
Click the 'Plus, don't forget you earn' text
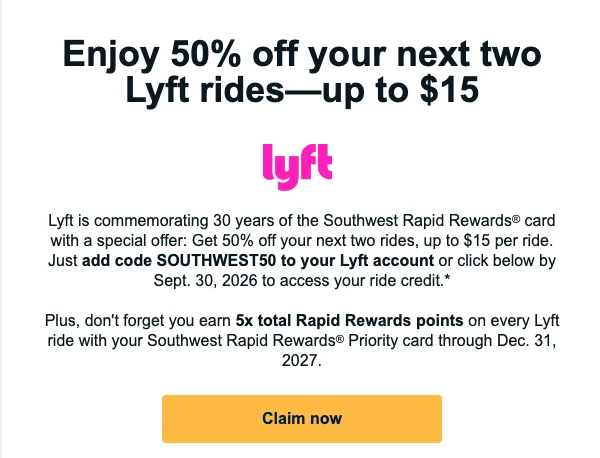coord(138,320)
